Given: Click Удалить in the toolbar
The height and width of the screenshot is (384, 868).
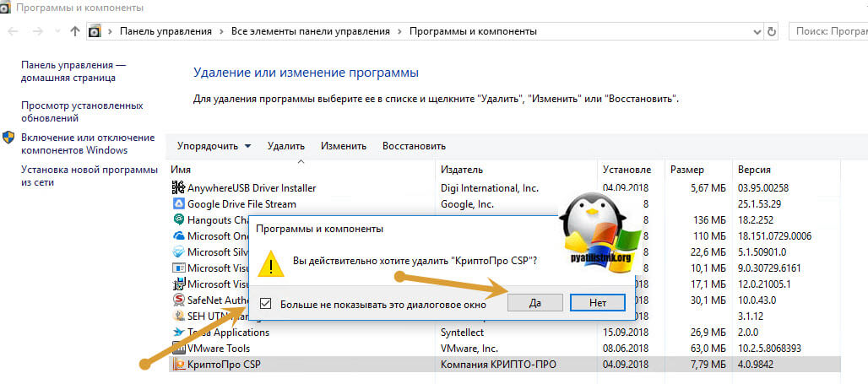Looking at the screenshot, I should [285, 146].
